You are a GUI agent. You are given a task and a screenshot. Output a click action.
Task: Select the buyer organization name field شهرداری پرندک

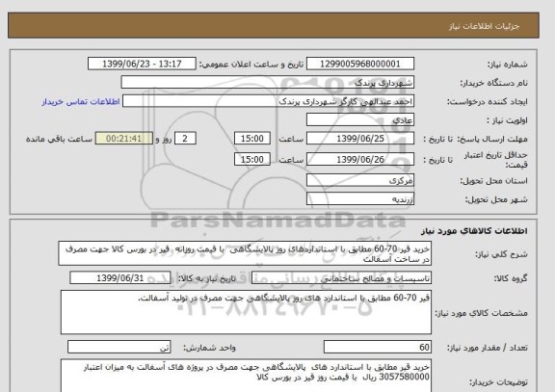click(267, 83)
